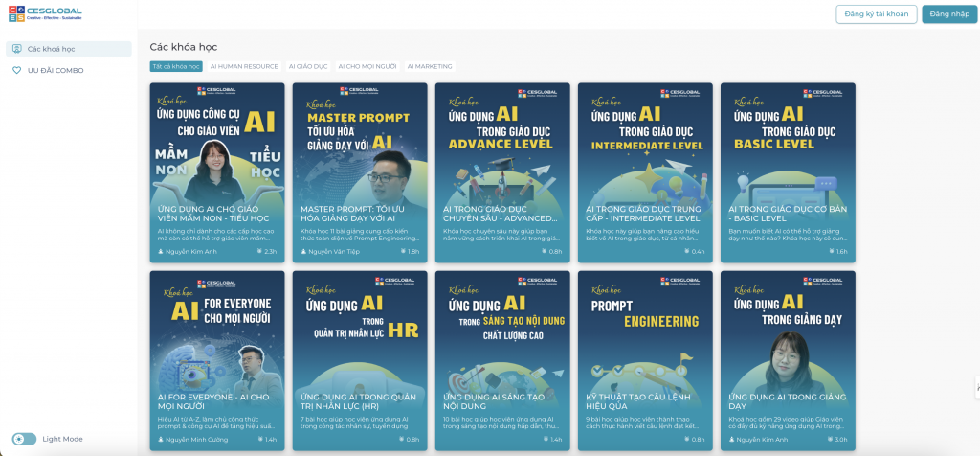
Task: Click the instructor icon beside Nguyễn Văn Tiệp
Action: tap(303, 251)
